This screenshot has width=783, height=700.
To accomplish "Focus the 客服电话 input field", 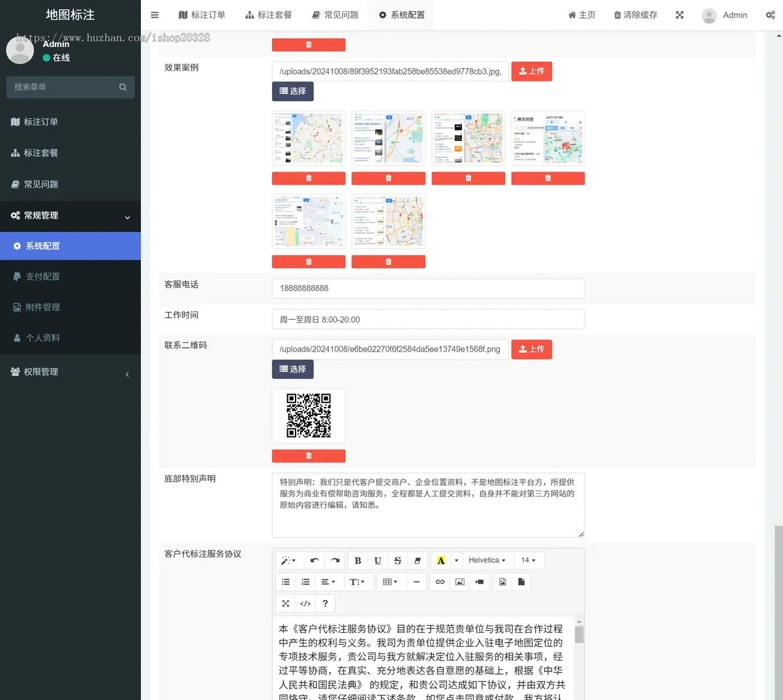I will 428,288.
